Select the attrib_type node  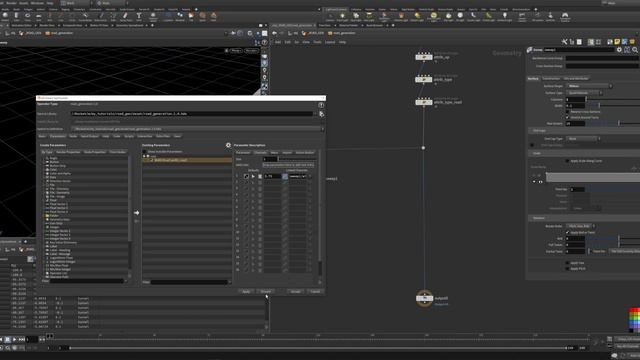[424, 79]
